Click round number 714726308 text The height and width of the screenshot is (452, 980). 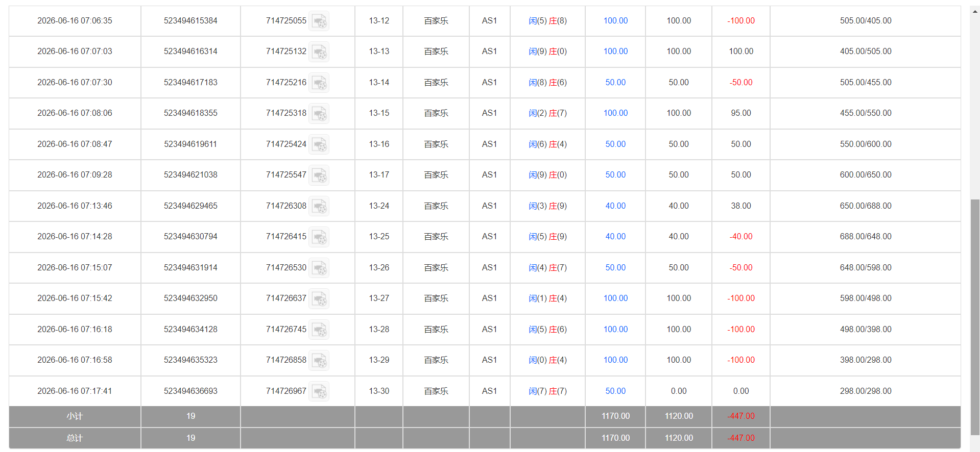tap(286, 206)
